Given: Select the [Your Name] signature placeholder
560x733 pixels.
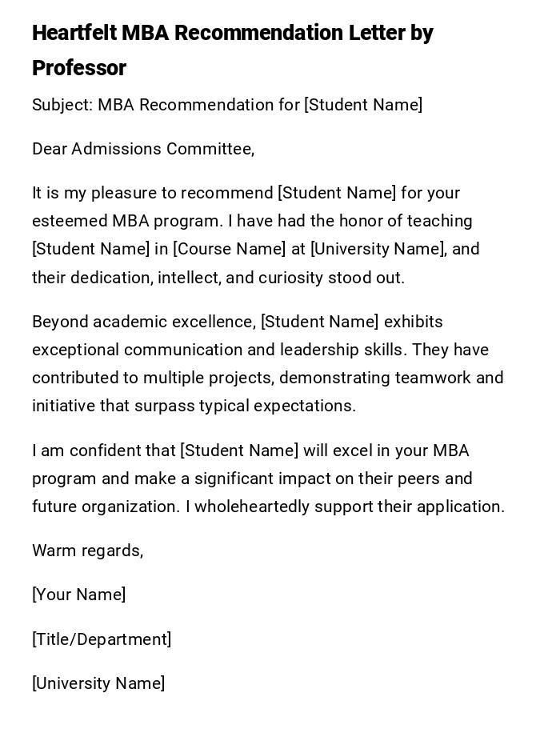Looking at the screenshot, I should tap(79, 595).
